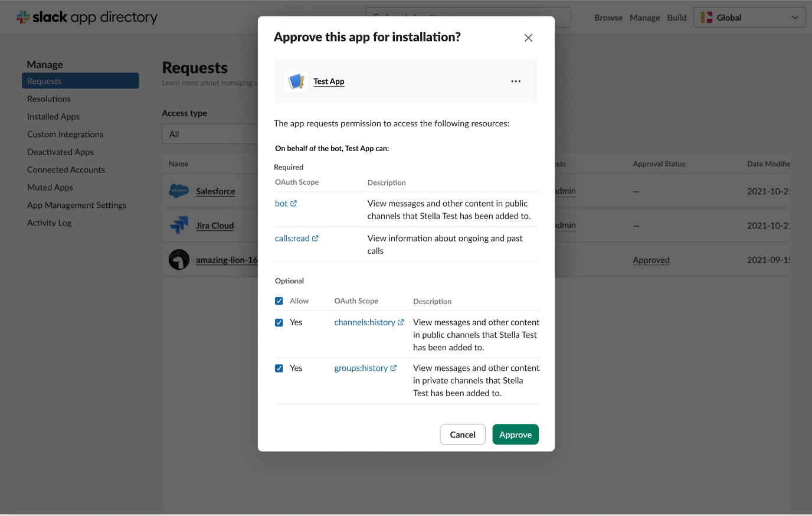The width and height of the screenshot is (812, 516).
Task: Select the Jira Cloud app icon
Action: pos(179,224)
